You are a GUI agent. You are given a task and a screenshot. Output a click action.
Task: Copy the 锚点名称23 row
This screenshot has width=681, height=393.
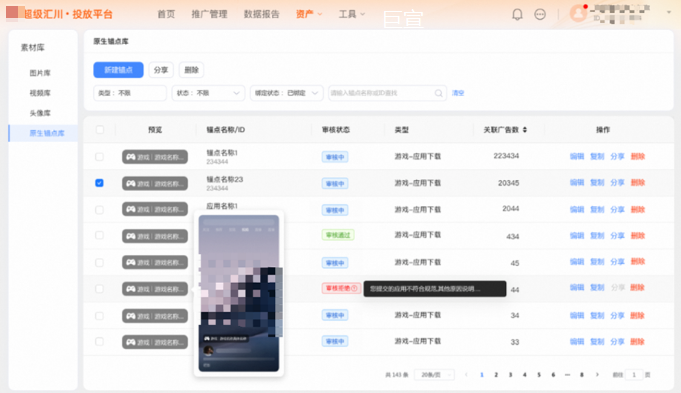click(597, 183)
